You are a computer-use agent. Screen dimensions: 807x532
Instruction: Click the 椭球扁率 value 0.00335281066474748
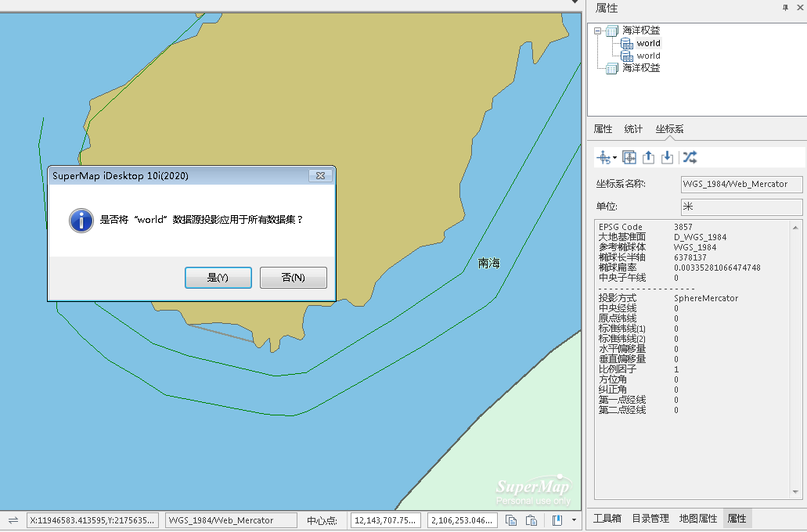click(717, 268)
